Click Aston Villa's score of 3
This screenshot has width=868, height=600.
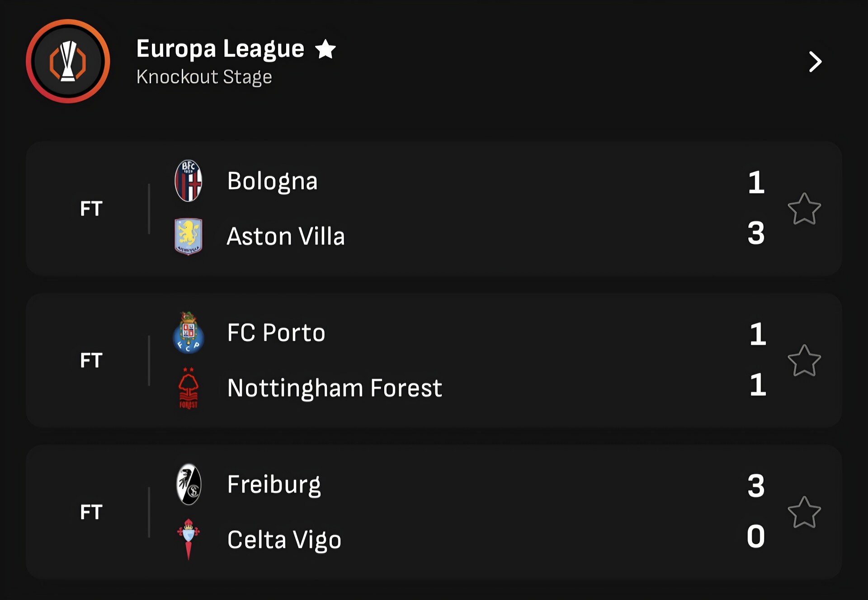(756, 233)
